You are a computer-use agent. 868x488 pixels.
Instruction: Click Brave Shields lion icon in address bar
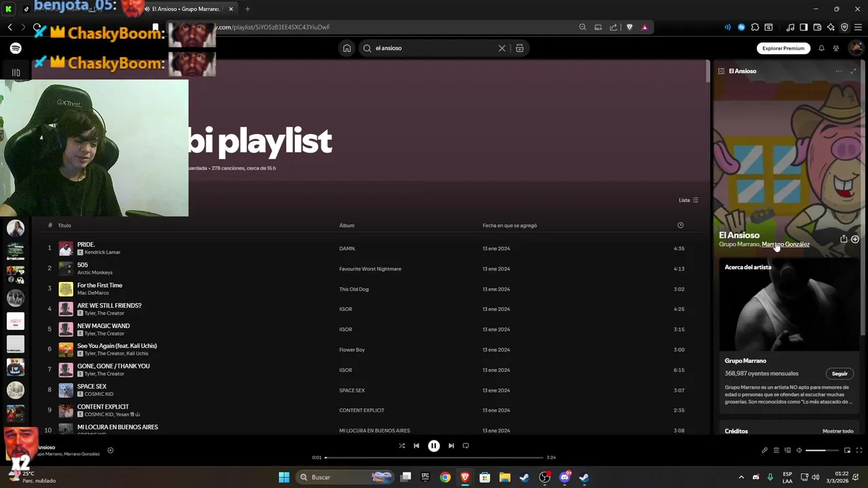(629, 27)
